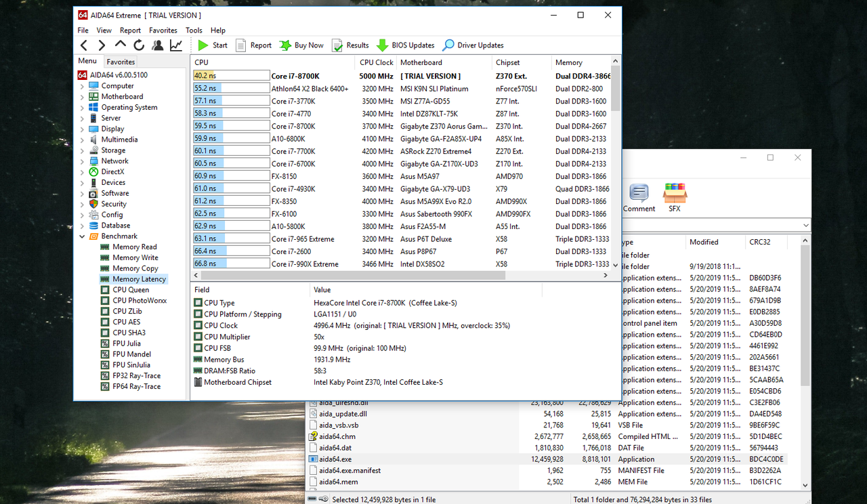Open the Tools menu

tap(194, 30)
